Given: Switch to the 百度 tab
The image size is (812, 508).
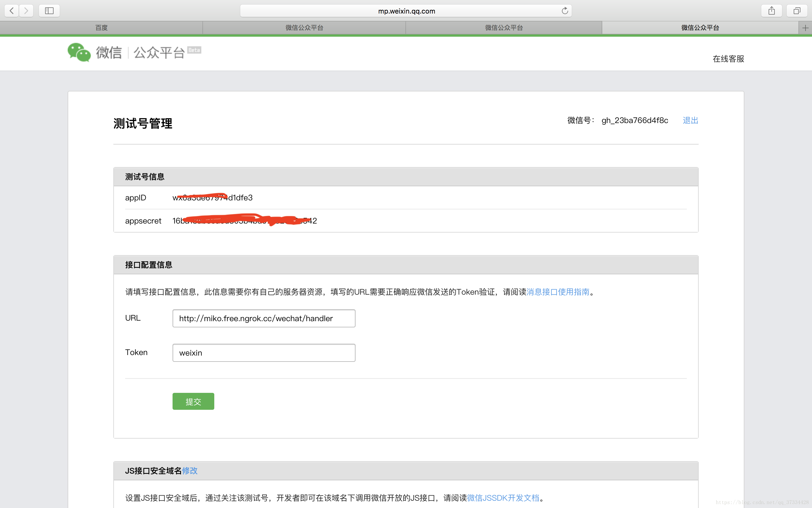Looking at the screenshot, I should point(101,28).
